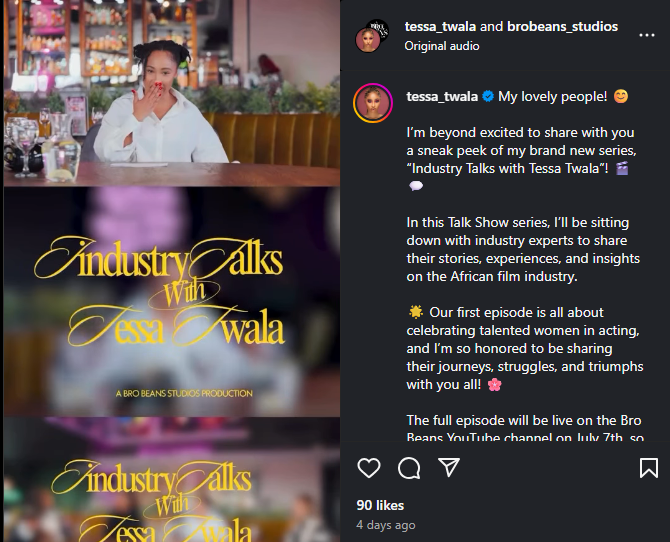Open the three-dot more options menu
This screenshot has height=542, width=670.
tap(646, 35)
